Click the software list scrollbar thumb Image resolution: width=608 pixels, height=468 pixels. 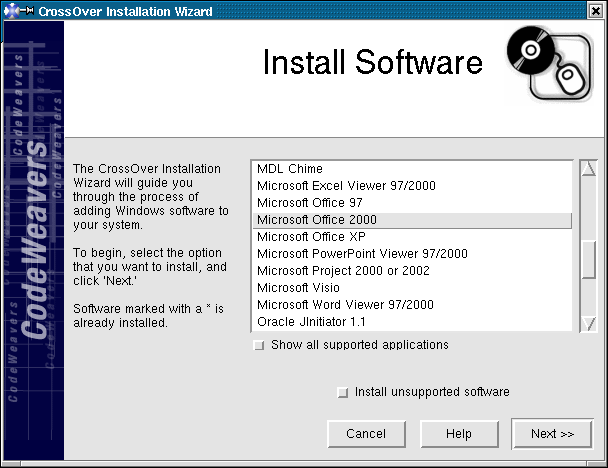tap(589, 258)
